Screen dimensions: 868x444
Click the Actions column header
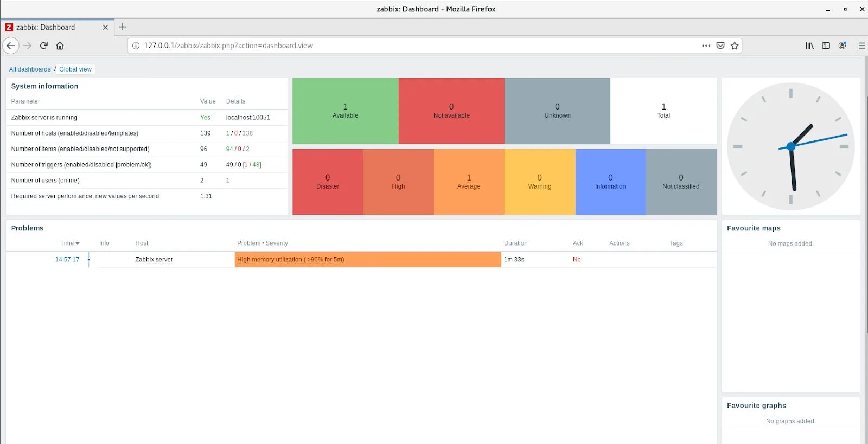pyautogui.click(x=619, y=243)
